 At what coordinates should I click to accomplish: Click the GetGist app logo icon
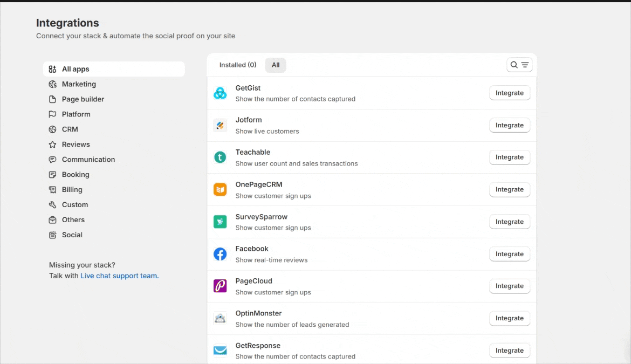220,93
